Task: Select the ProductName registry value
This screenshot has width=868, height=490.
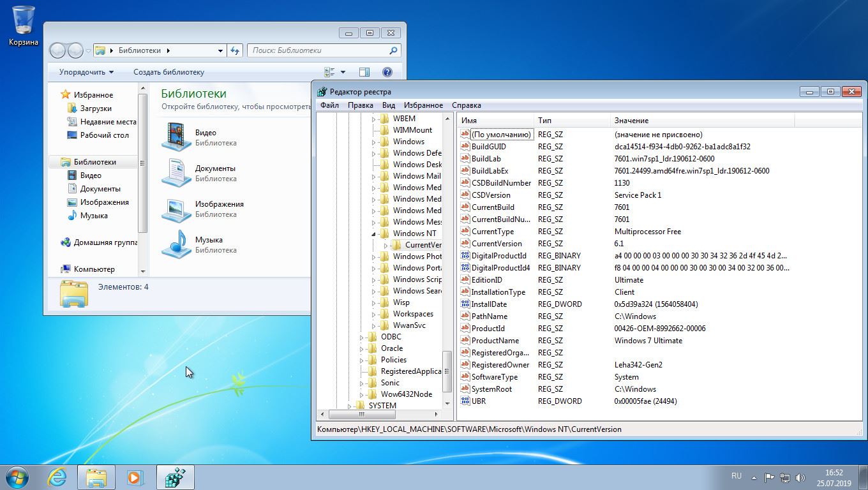Action: 495,341
